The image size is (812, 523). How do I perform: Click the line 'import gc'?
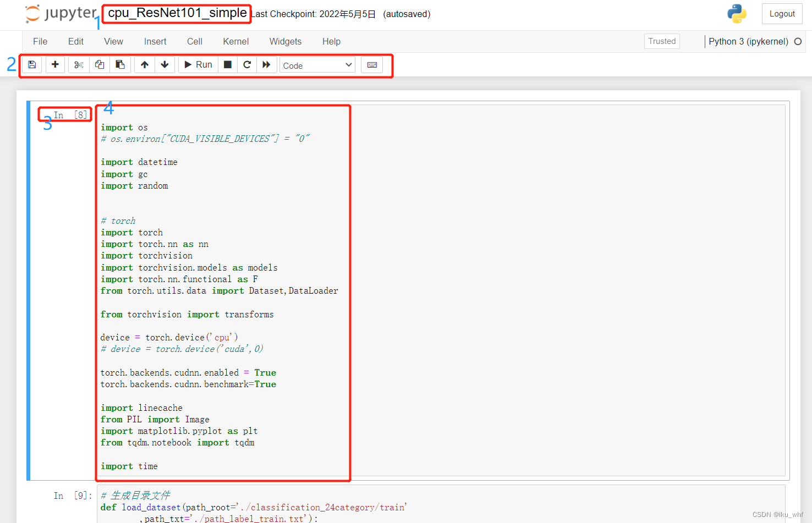pos(124,174)
